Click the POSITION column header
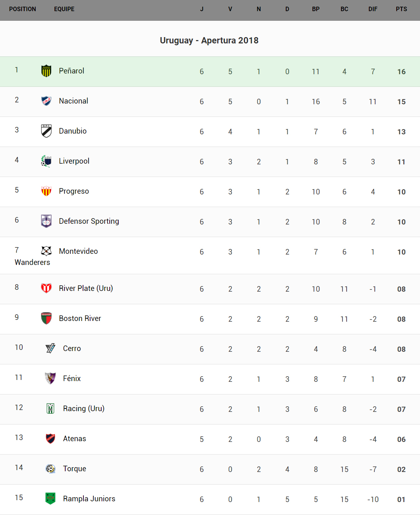420x518 pixels. point(23,9)
